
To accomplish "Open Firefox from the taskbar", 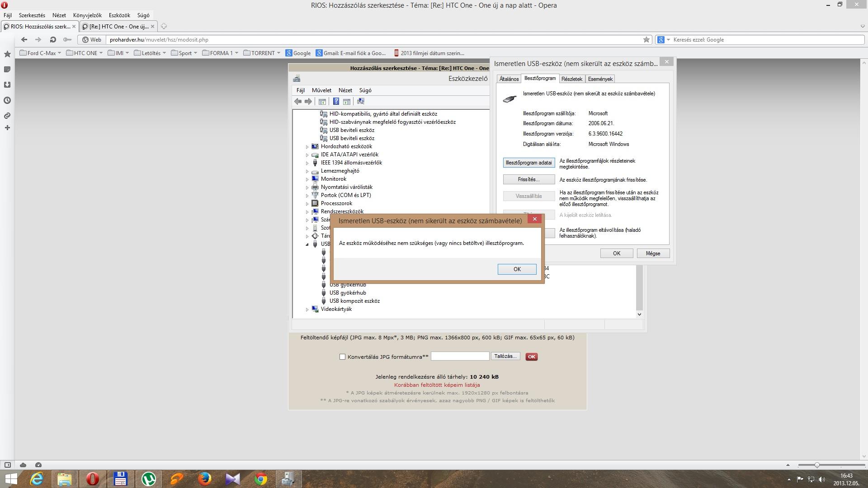I will coord(204,479).
